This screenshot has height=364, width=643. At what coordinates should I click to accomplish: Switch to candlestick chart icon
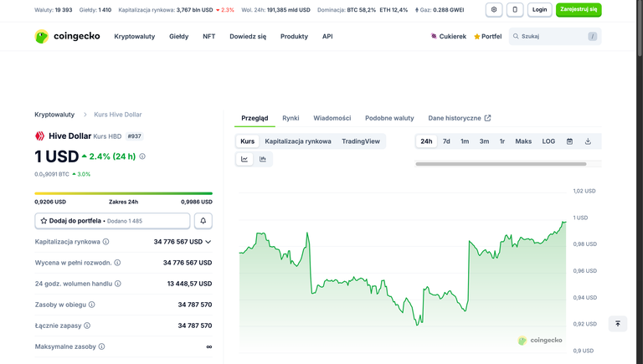pyautogui.click(x=263, y=159)
